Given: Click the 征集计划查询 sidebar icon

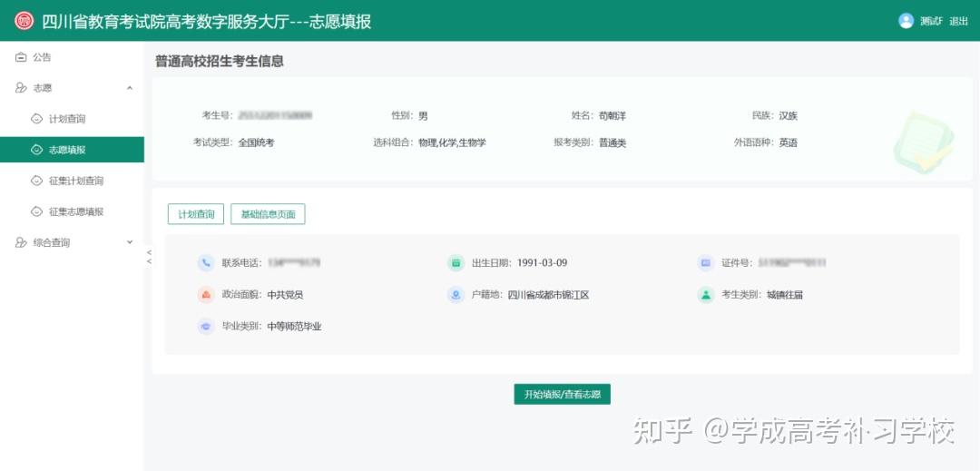Looking at the screenshot, I should coord(37,181).
